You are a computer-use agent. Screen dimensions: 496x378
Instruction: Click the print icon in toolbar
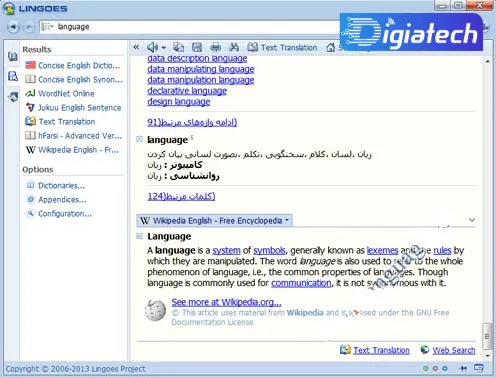(215, 47)
